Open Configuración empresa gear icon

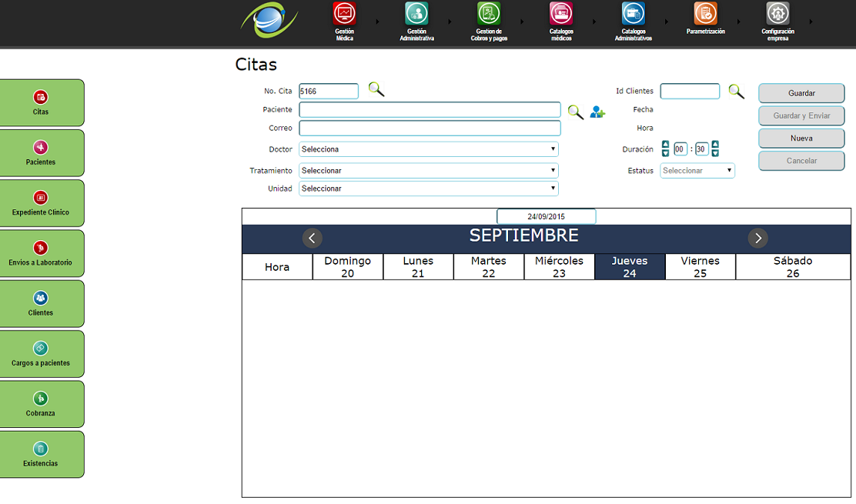point(777,14)
